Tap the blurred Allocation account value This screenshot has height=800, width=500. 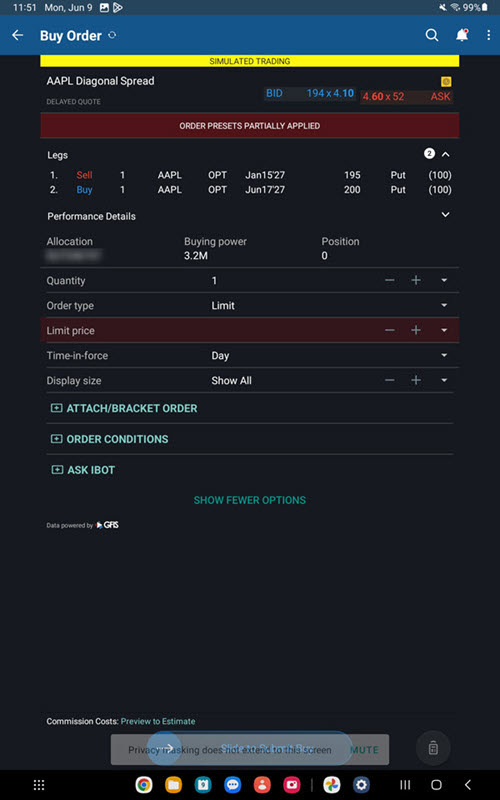coord(73,256)
